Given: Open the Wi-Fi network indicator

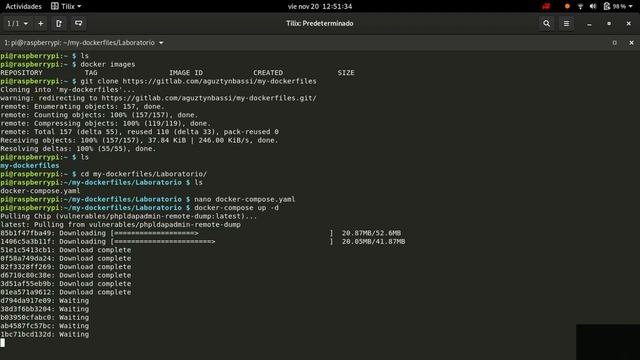Looking at the screenshot, I should 580,6.
